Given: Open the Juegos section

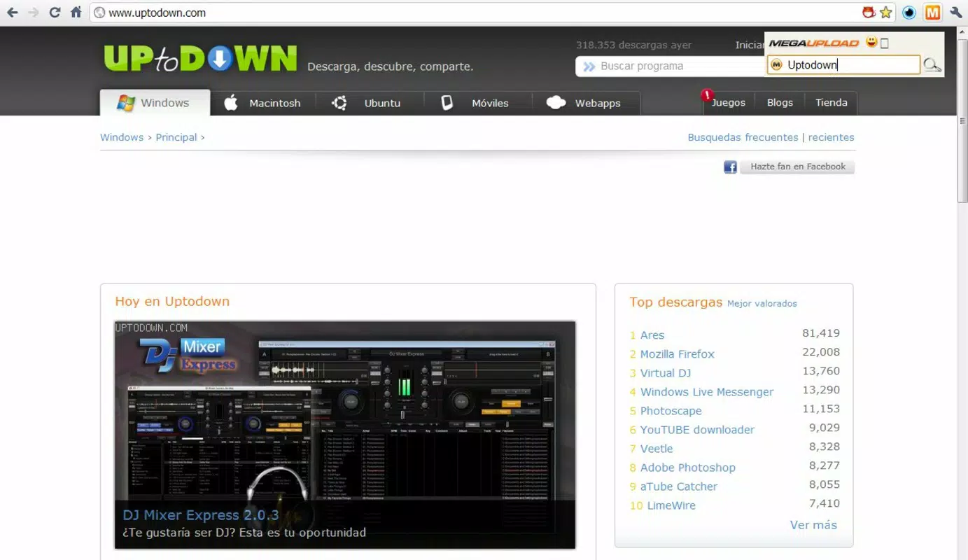Looking at the screenshot, I should coord(729,102).
